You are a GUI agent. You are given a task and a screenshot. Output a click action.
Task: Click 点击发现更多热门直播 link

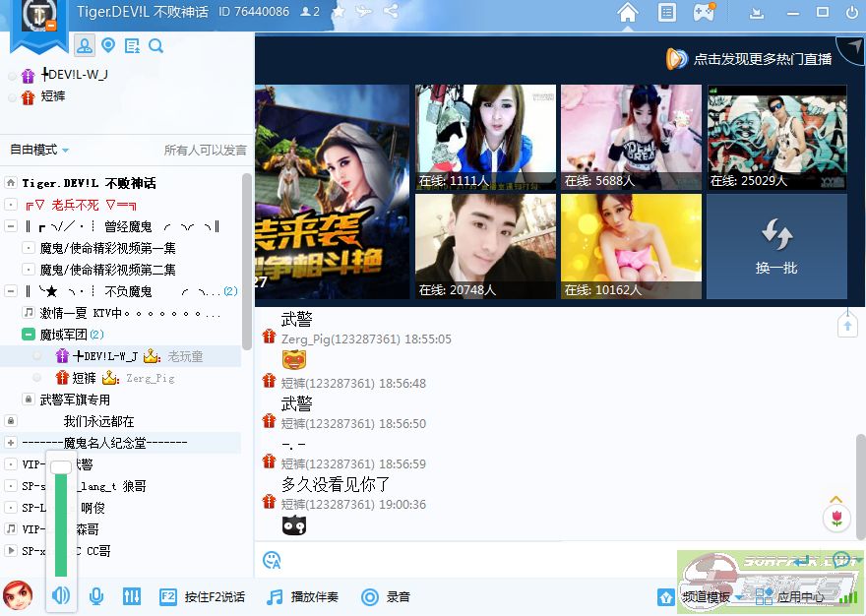(x=762, y=59)
